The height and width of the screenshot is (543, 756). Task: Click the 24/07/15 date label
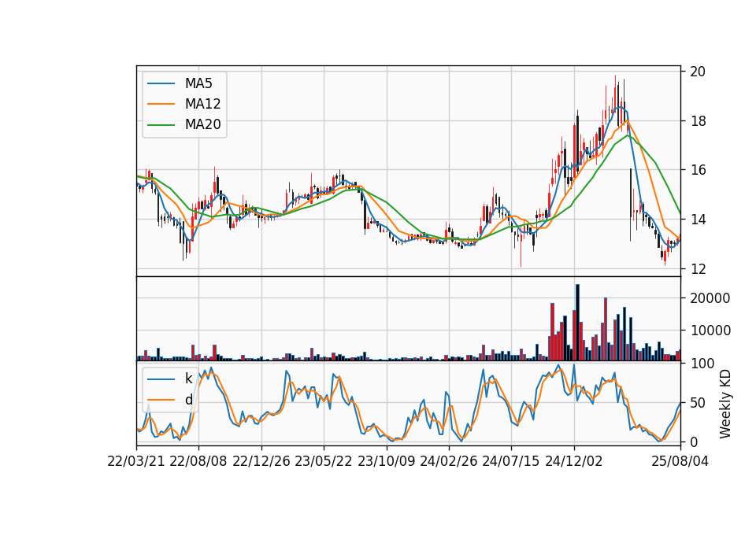point(511,461)
